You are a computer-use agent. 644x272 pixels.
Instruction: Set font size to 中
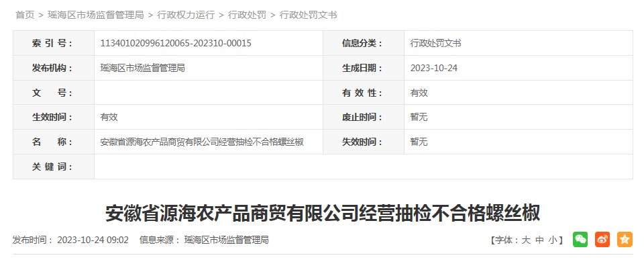(x=539, y=240)
